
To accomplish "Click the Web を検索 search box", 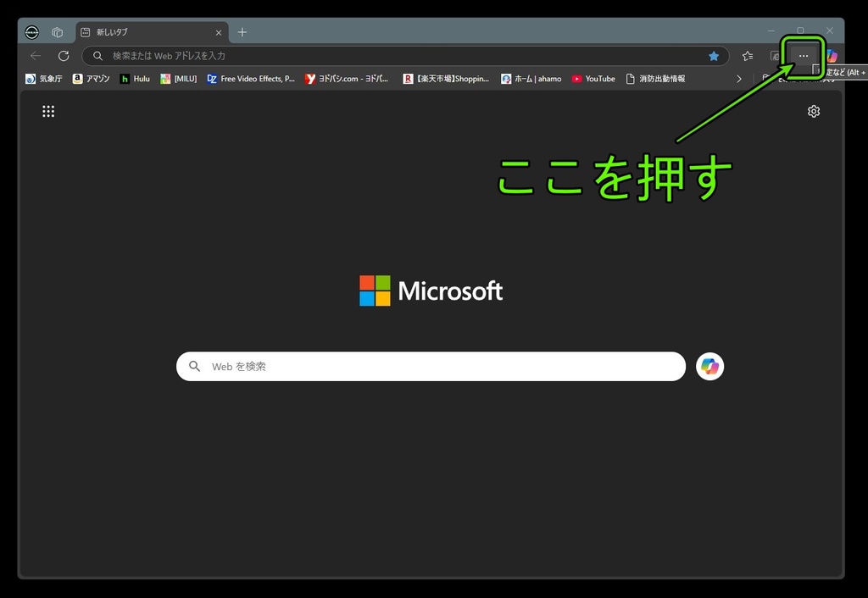I will click(431, 366).
